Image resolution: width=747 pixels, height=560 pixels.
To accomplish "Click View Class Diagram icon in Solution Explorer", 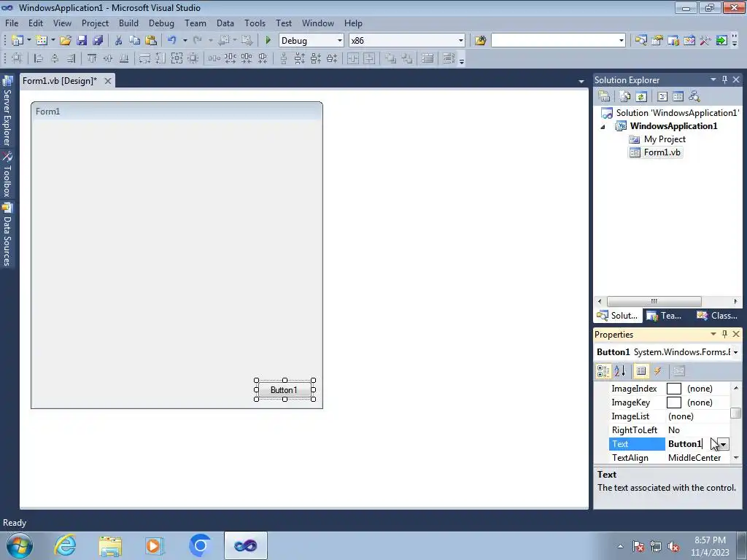I will click(694, 97).
